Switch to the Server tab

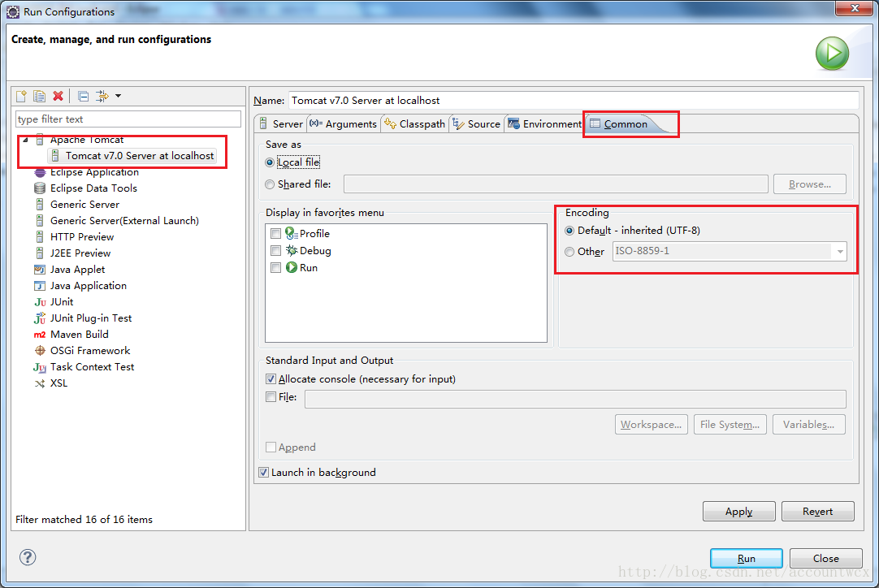coord(281,124)
